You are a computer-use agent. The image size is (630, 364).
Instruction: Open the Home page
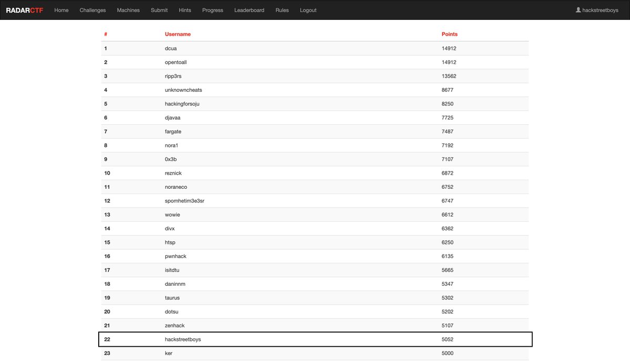click(x=61, y=10)
